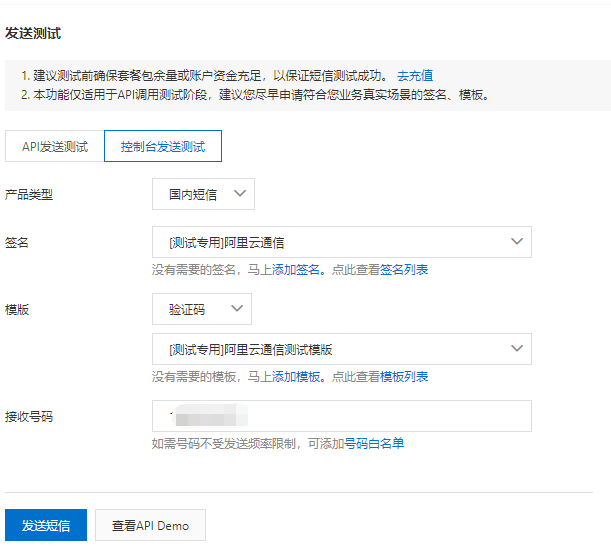Click the 添加签名 link
Screen dimensions: 611x558
coord(298,270)
